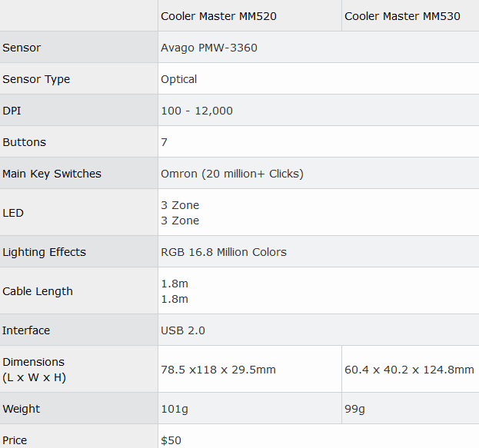Click the Cooler Master MM520 column header
Screen dimensions: 479x448
218,16
